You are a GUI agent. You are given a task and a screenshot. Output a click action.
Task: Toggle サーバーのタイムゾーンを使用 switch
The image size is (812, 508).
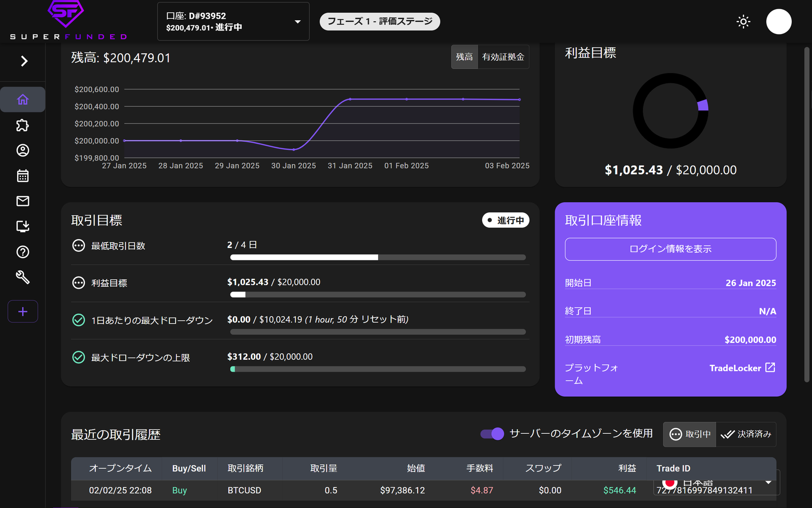click(492, 434)
